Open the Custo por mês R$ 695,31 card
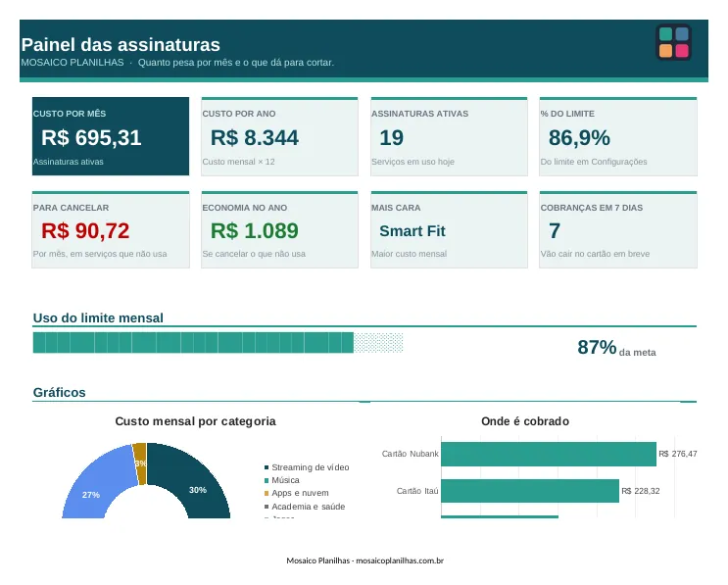This screenshot has width=728, height=585. pyautogui.click(x=111, y=136)
